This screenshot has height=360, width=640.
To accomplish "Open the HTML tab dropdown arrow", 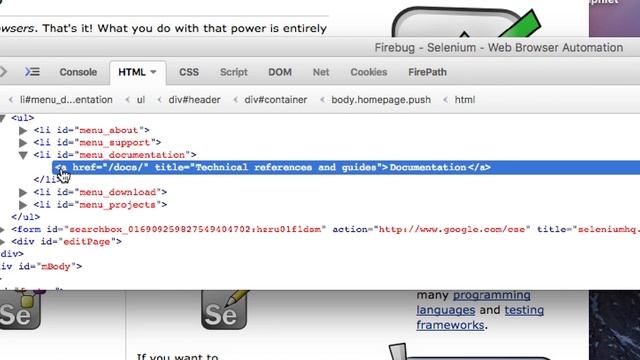I will coord(153,72).
